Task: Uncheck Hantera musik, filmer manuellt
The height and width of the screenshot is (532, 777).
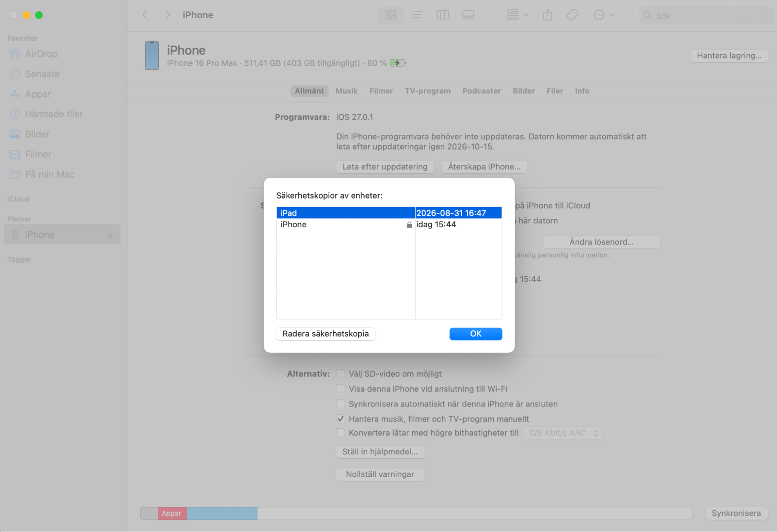Action: pos(340,419)
